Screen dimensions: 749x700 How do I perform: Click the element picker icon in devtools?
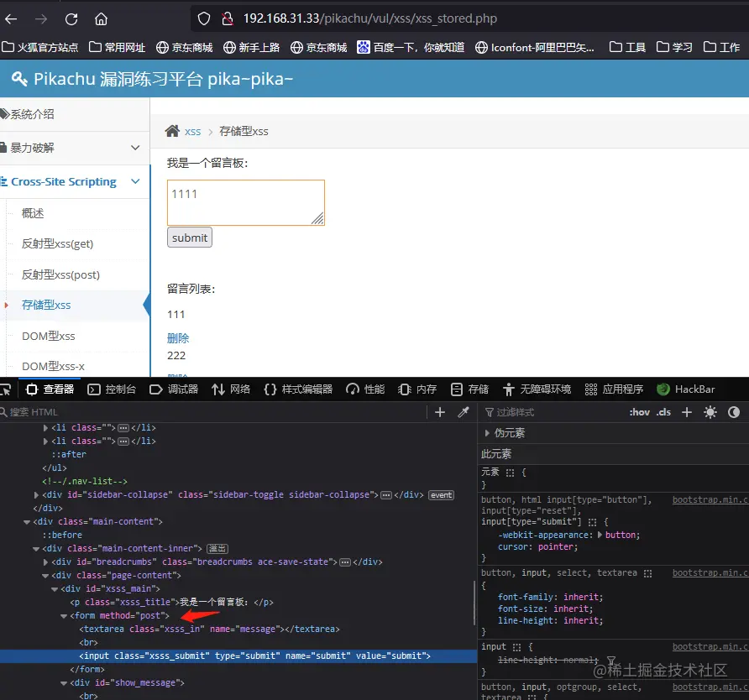[x=5, y=389]
